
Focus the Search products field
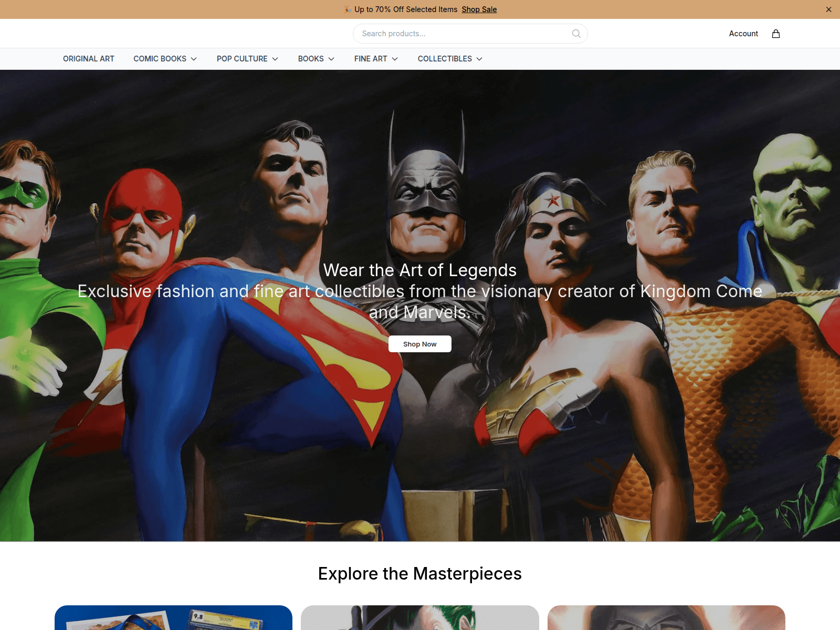coord(470,34)
